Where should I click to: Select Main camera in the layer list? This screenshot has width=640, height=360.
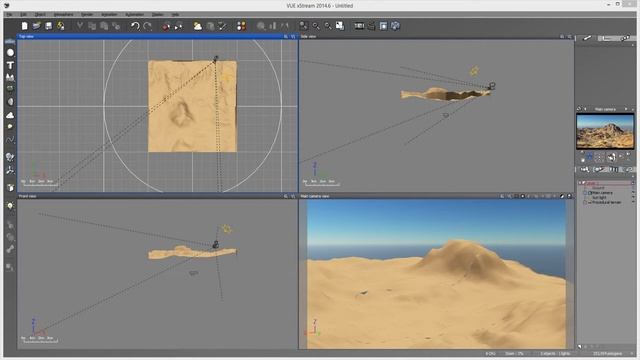pyautogui.click(x=602, y=193)
